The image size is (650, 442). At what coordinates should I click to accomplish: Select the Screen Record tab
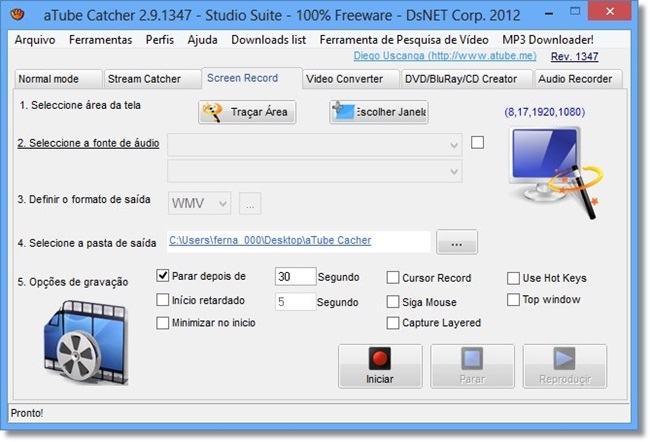[252, 78]
